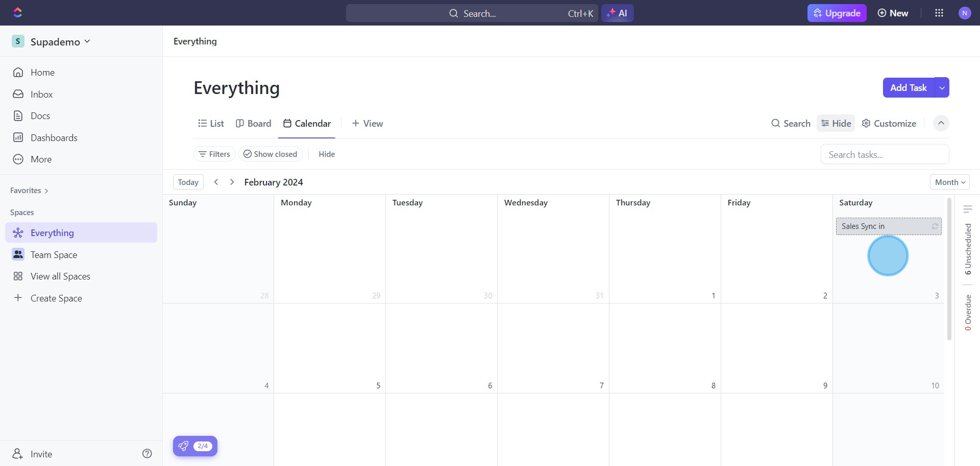The image size is (980, 466).
Task: Click the Everything breadcrumb
Action: 195,41
